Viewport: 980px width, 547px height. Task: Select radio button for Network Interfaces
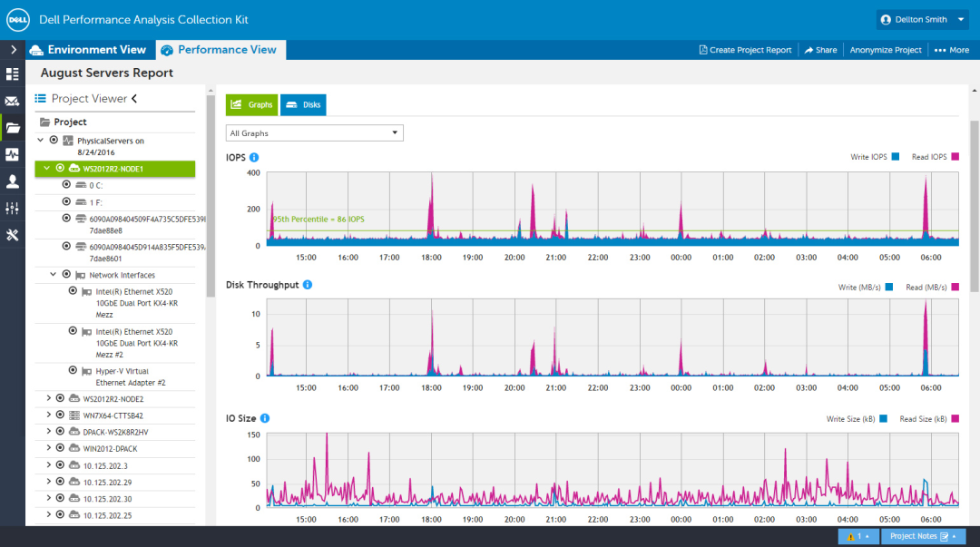click(66, 274)
